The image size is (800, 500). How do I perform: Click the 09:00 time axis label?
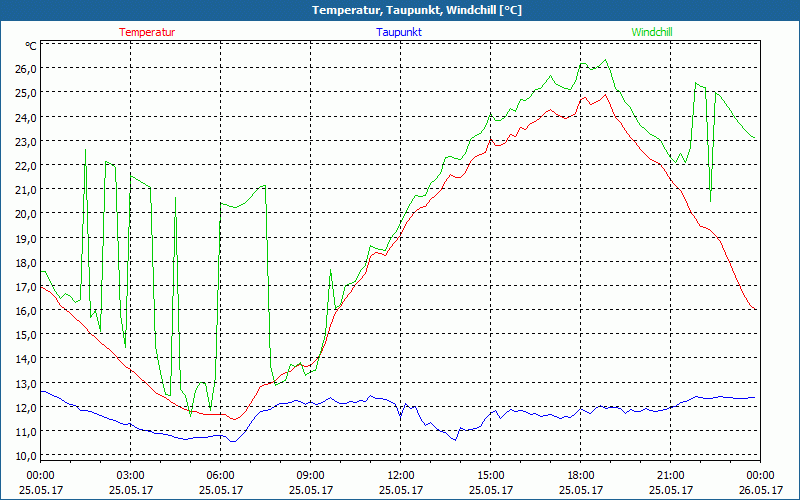[x=311, y=476]
